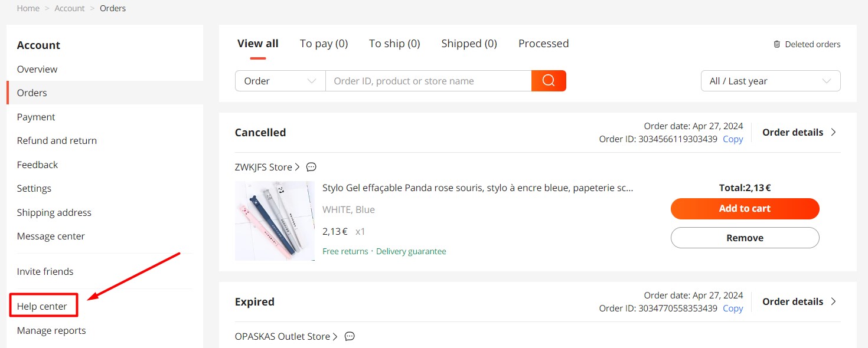This screenshot has width=868, height=348.
Task: Remove the cancelled gel pen order
Action: pos(745,238)
